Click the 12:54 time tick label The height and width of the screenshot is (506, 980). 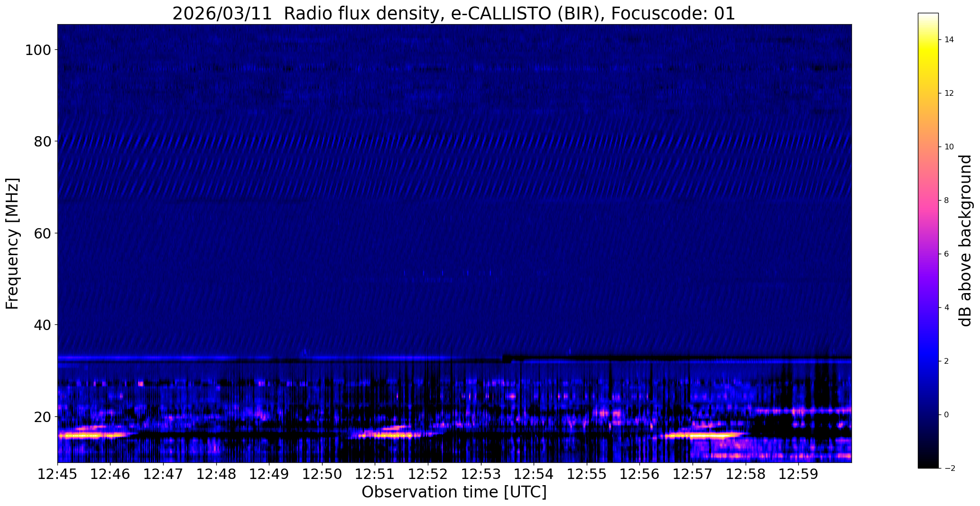tap(534, 474)
